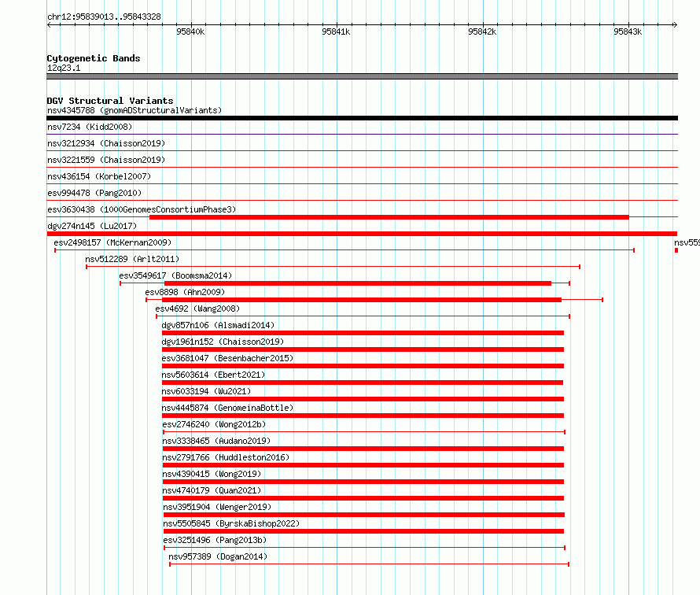Open dgv1961n152 (Chaisson2019) variant

[223, 342]
